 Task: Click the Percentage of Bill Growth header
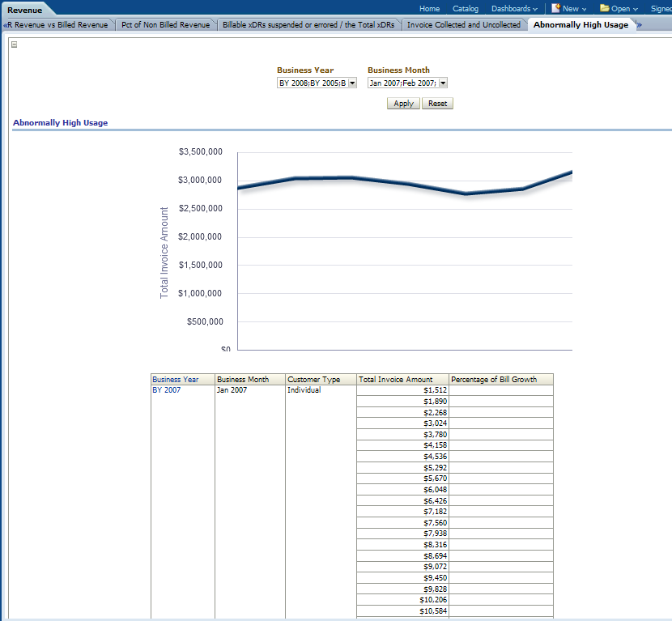pyautogui.click(x=494, y=379)
